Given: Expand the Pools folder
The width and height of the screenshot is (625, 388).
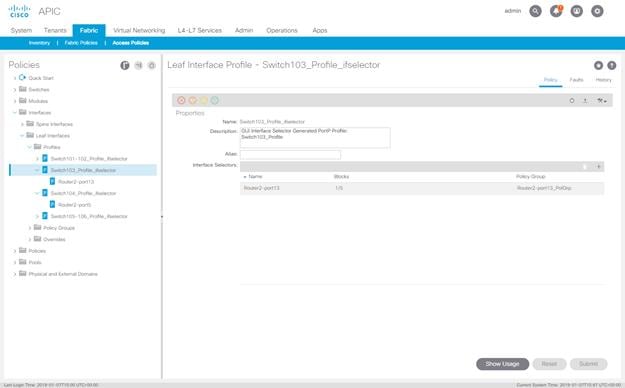Looking at the screenshot, I should point(15,262).
